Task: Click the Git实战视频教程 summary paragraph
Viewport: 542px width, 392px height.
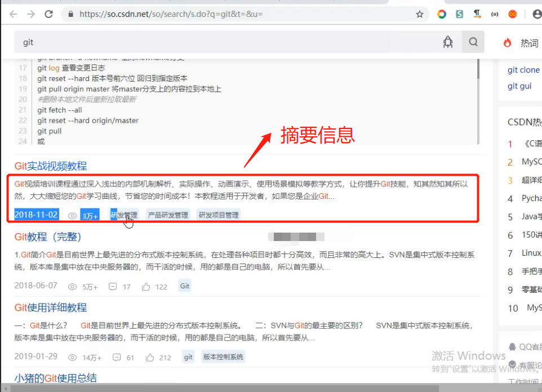Action: pos(241,190)
